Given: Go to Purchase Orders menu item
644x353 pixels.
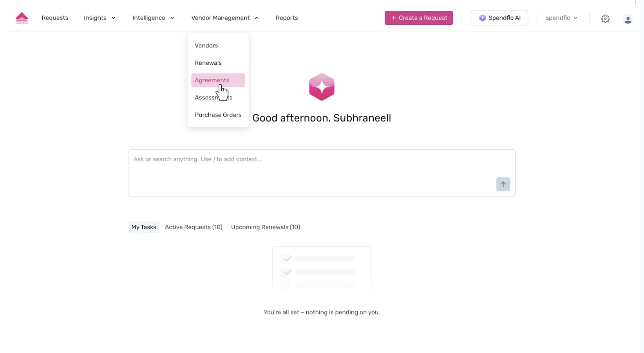Looking at the screenshot, I should pos(218,115).
